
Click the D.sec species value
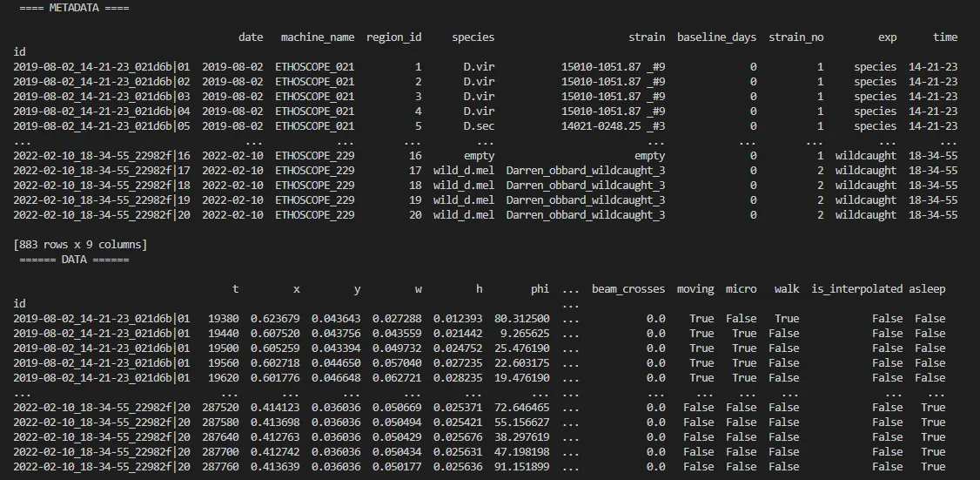coord(479,125)
